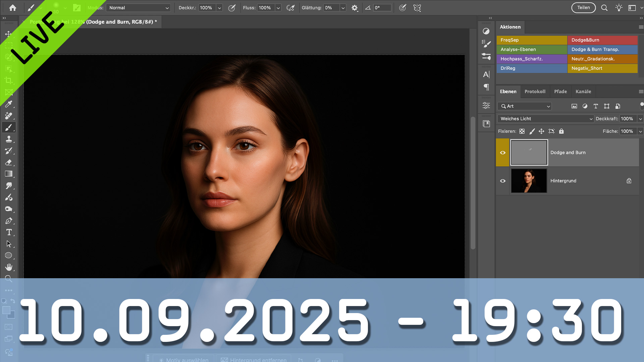The width and height of the screenshot is (644, 362).
Task: Select the Pen tool
Action: tap(9, 221)
